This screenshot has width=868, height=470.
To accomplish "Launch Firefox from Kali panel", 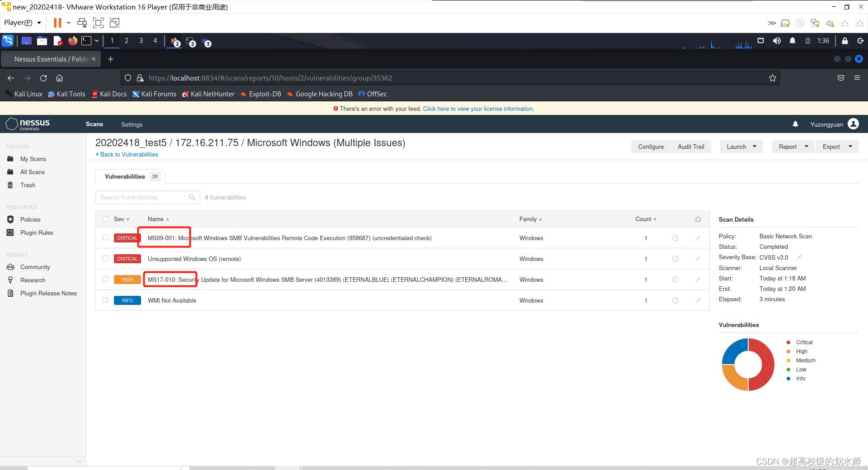I will [x=73, y=41].
